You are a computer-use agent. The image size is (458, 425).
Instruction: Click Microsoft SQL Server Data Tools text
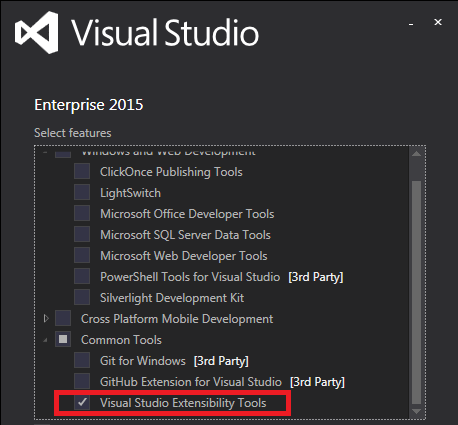185,235
